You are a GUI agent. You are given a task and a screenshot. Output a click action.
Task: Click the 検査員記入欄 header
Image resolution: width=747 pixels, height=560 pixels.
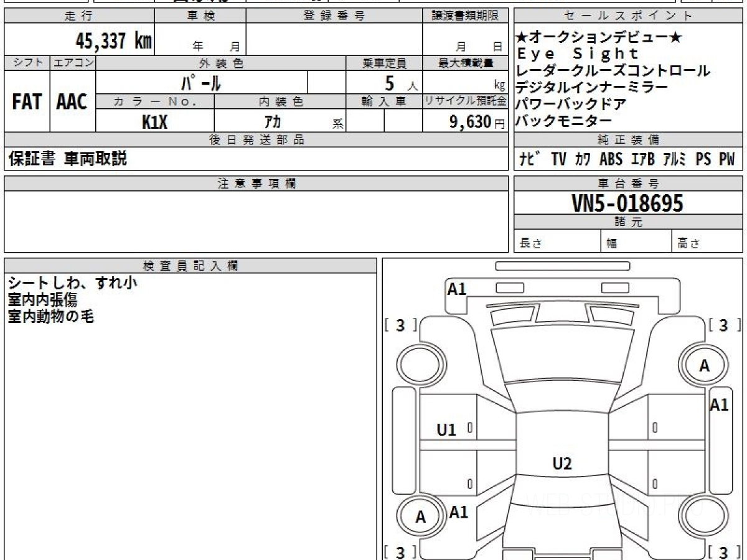point(190,266)
